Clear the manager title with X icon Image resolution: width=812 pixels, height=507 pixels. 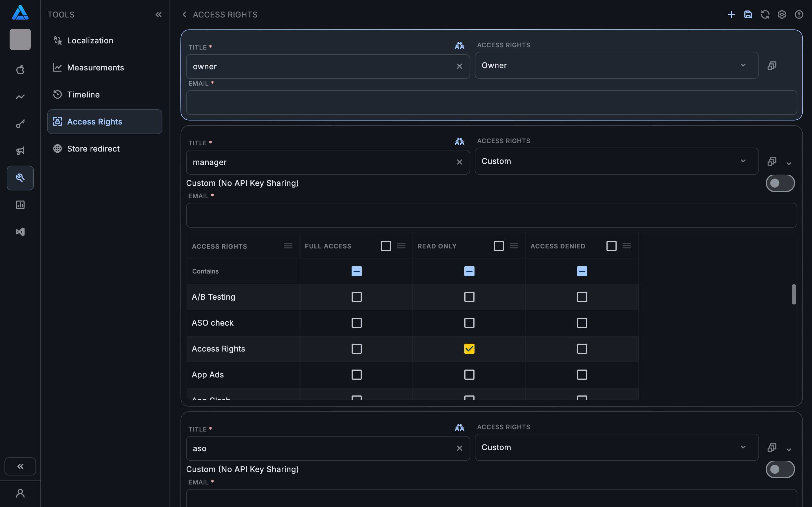point(459,162)
